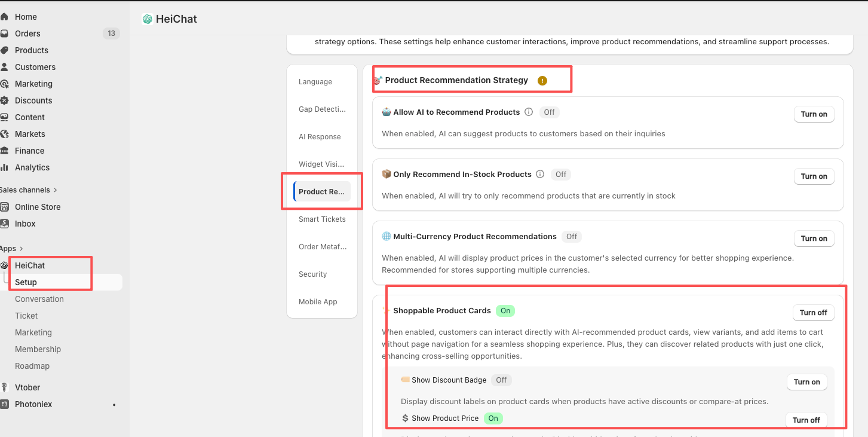Open the Smart Tickets settings tab
Viewport: 868px width, 437px height.
coord(322,219)
